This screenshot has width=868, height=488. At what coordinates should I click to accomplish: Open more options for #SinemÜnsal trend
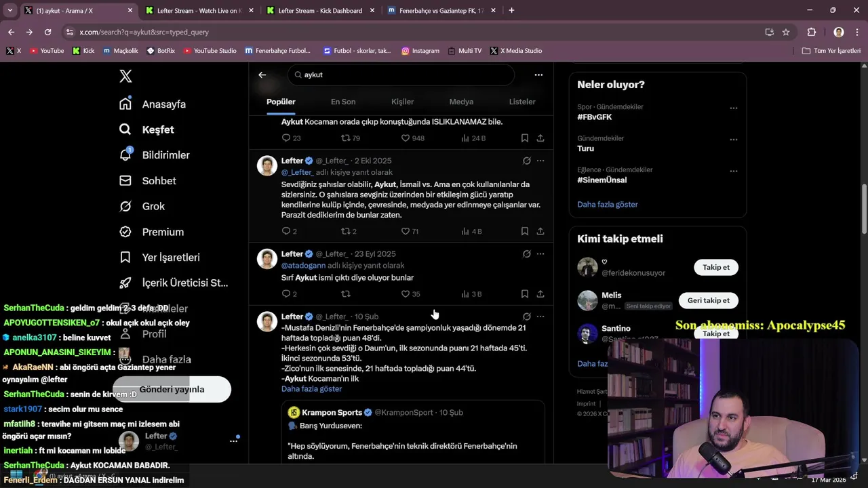[733, 171]
